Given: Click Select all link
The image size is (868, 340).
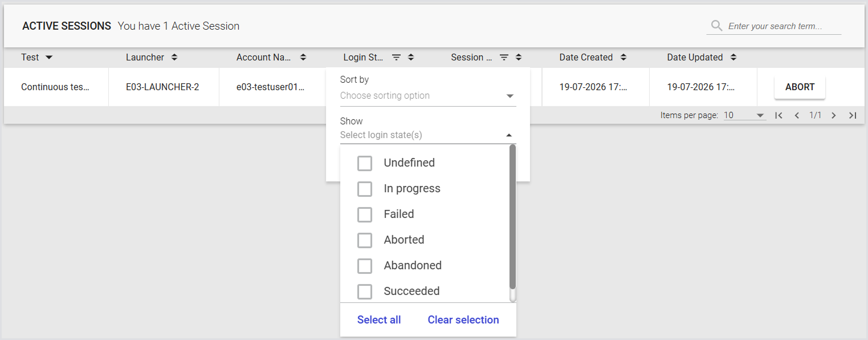Looking at the screenshot, I should pos(379,320).
